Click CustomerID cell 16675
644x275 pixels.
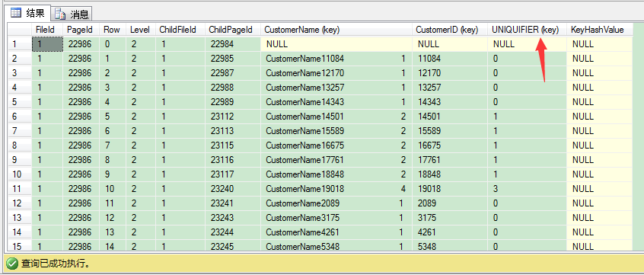tap(450, 145)
